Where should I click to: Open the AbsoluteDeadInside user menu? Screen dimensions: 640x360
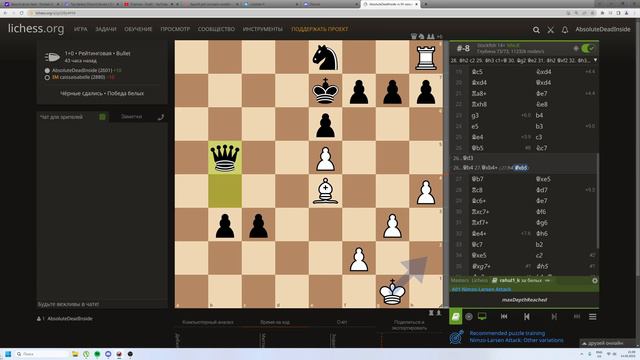(603, 29)
